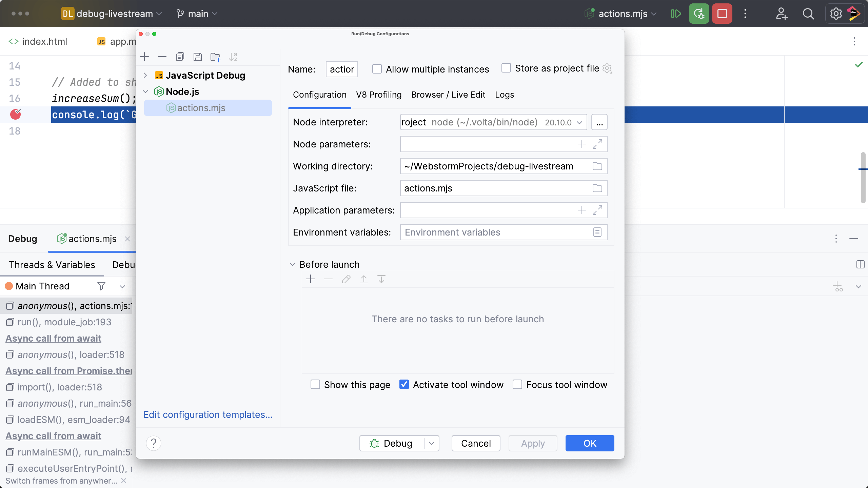The width and height of the screenshot is (868, 488).
Task: Sort configurations alphabetically
Action: pos(233,57)
